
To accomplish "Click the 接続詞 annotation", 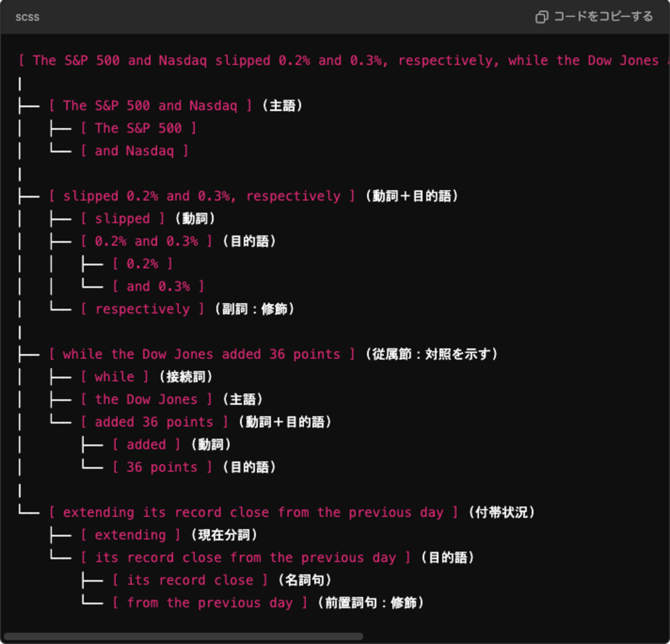I will tap(186, 376).
